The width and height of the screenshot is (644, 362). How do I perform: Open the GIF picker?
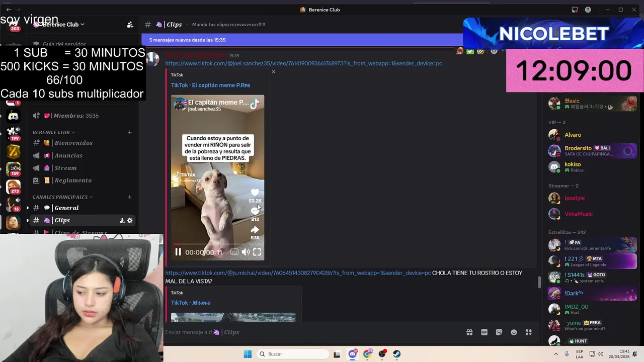(484, 332)
